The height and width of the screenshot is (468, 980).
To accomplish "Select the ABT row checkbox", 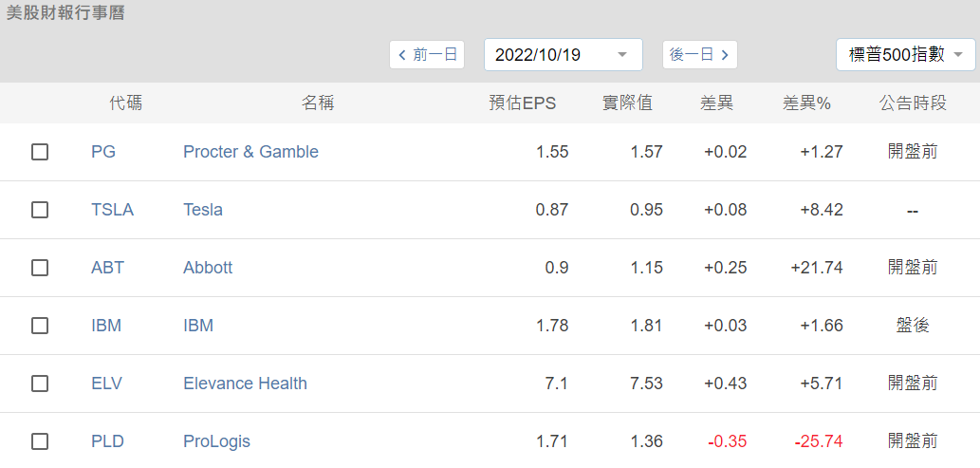I will click(x=40, y=268).
